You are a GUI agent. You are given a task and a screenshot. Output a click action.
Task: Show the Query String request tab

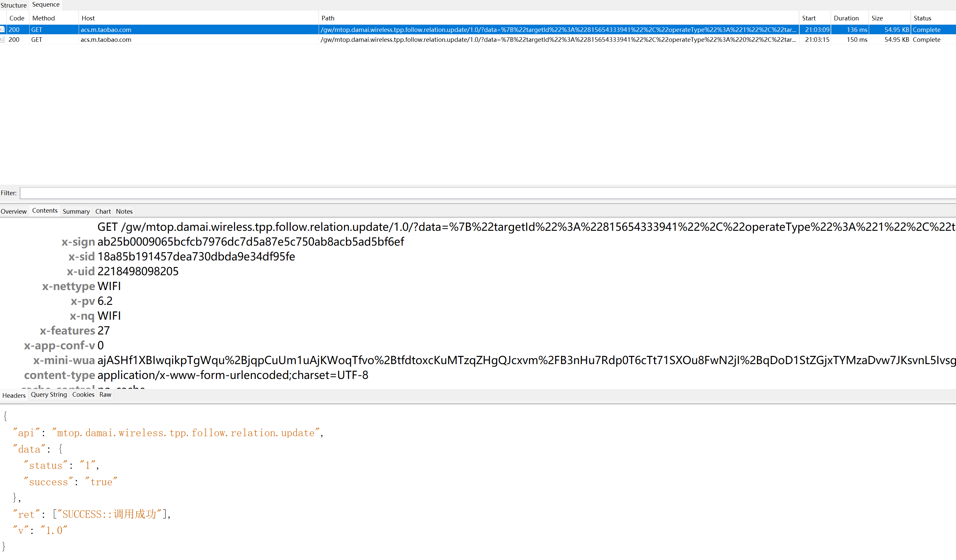click(49, 395)
